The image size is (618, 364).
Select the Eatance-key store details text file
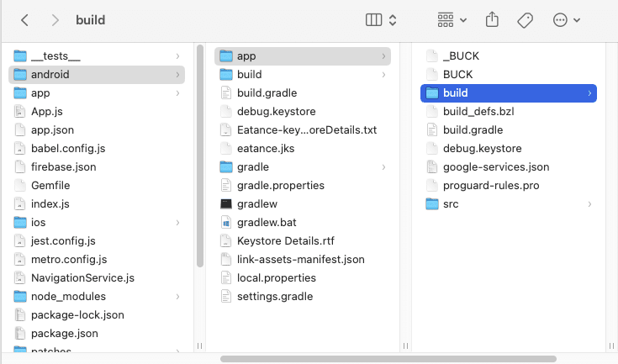(306, 129)
